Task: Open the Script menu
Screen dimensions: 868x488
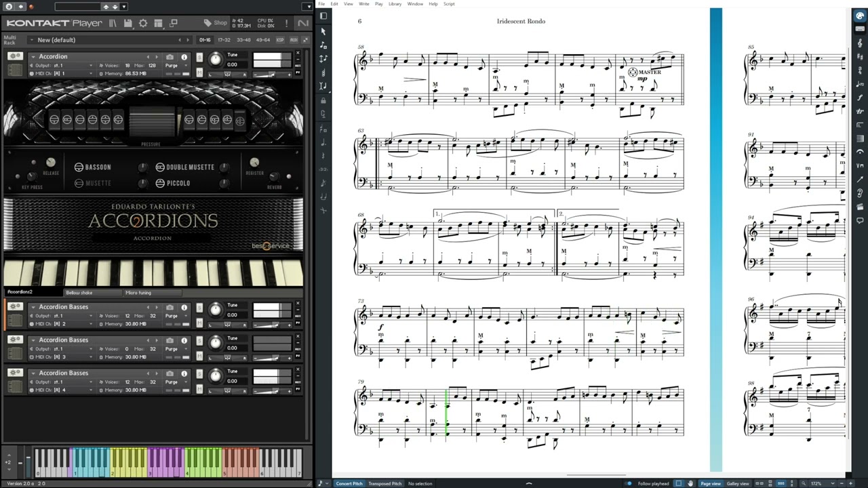Action: (x=449, y=4)
